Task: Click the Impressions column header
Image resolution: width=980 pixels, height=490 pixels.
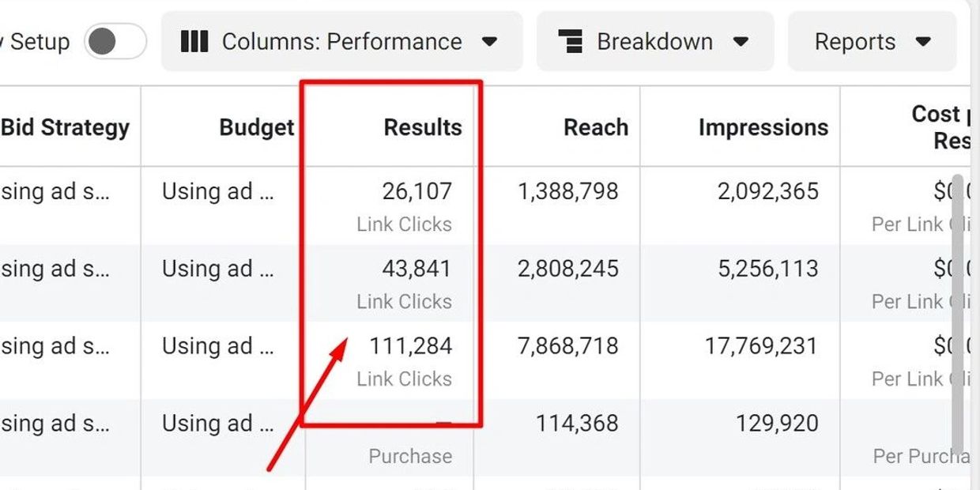Action: (x=763, y=127)
